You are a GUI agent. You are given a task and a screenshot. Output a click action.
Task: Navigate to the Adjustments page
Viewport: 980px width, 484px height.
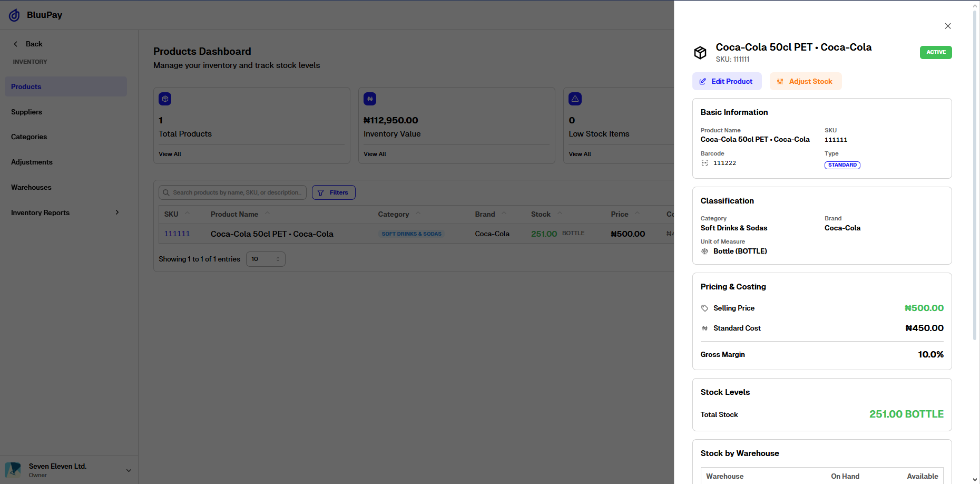[x=32, y=162]
